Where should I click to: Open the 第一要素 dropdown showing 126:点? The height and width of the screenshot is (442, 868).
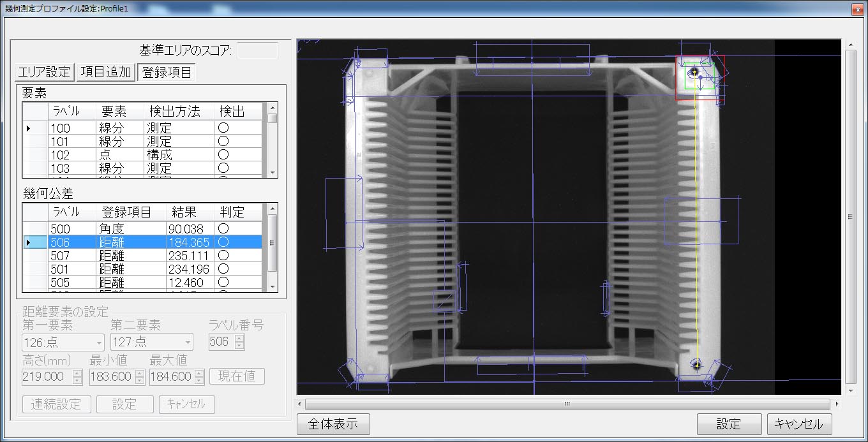coord(63,343)
